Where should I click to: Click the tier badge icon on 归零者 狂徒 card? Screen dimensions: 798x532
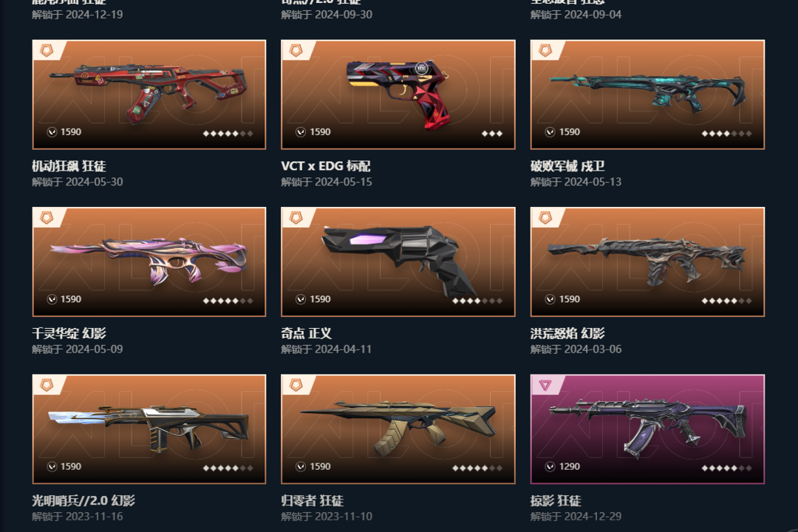click(x=296, y=386)
